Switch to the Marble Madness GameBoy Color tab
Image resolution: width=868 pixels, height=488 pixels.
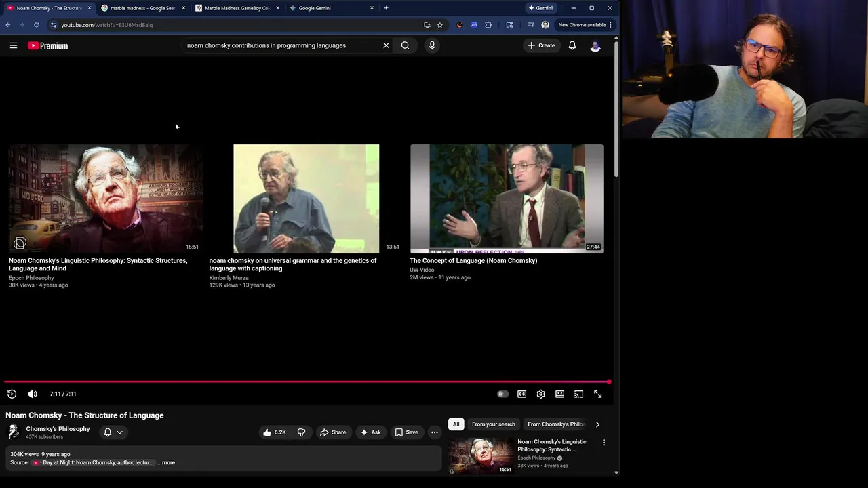point(237,8)
